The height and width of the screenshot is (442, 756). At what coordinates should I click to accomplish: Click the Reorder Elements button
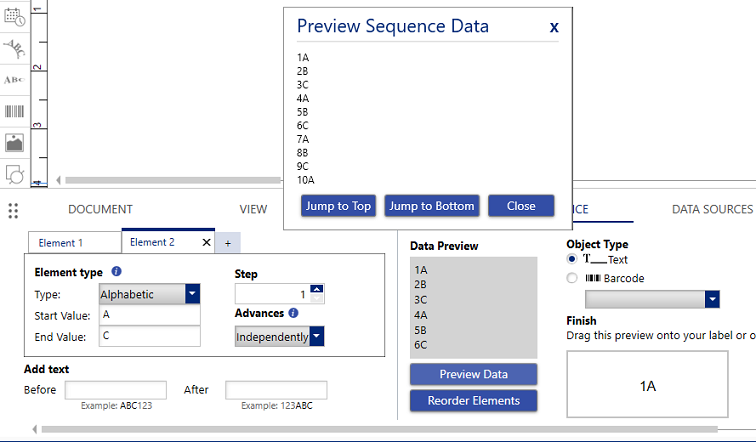(473, 401)
